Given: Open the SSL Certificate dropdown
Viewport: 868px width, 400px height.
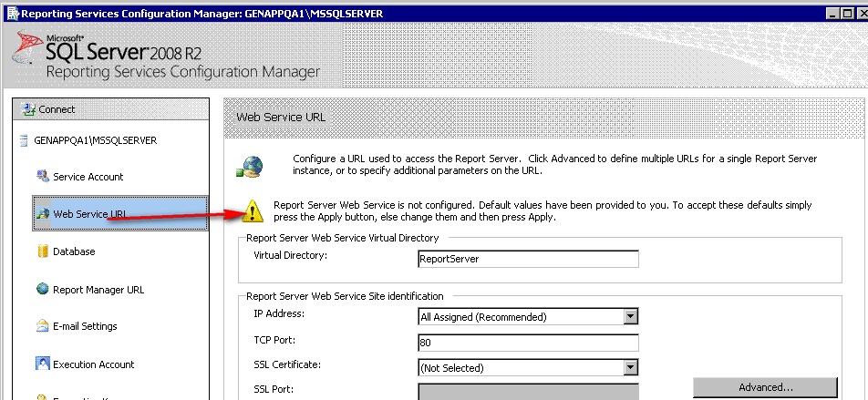Looking at the screenshot, I should click(631, 368).
